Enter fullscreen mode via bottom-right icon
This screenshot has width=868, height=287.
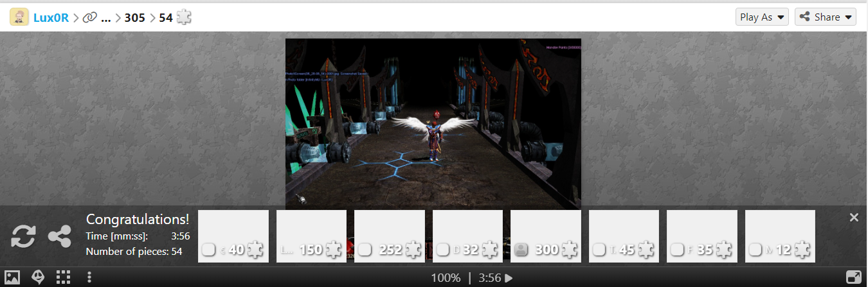[x=854, y=277]
